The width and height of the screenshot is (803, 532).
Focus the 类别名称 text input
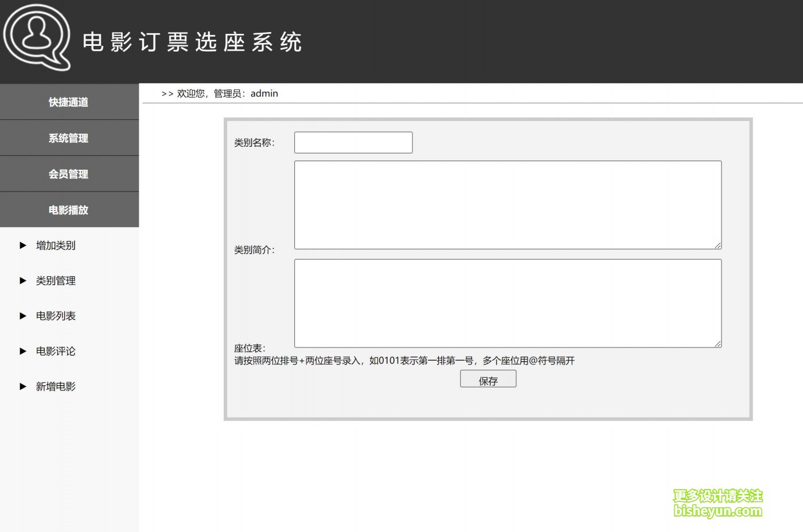pyautogui.click(x=353, y=143)
